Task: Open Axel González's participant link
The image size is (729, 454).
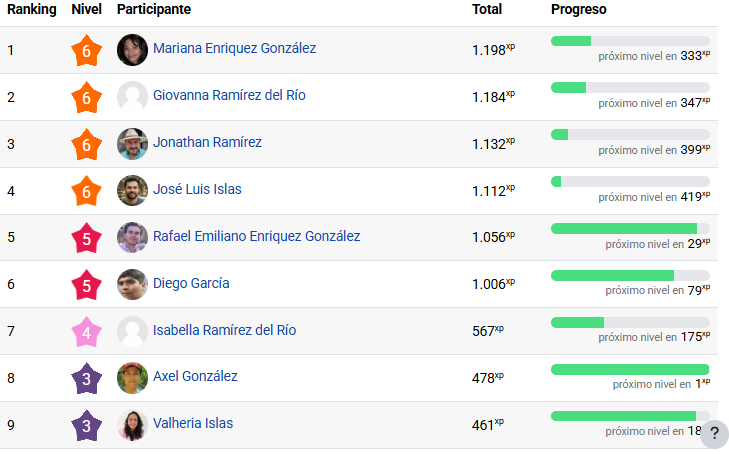Action: coord(195,377)
